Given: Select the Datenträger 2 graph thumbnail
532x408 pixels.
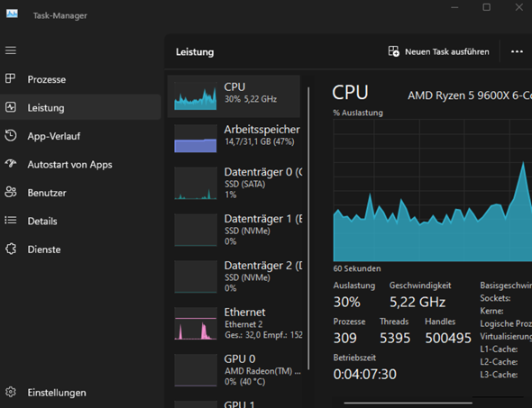Looking at the screenshot, I should click(x=196, y=277).
